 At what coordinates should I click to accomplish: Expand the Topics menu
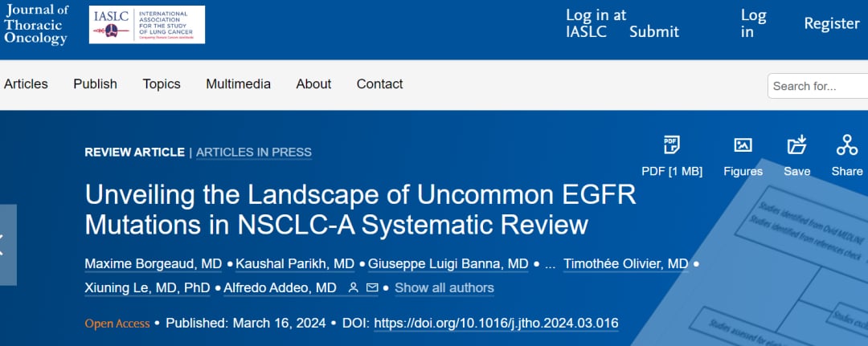(x=162, y=83)
